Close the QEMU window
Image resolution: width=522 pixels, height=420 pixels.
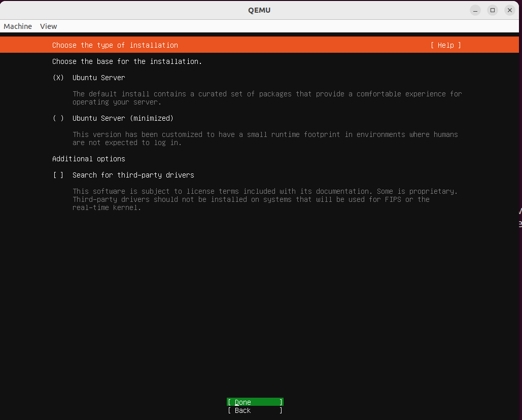click(509, 10)
